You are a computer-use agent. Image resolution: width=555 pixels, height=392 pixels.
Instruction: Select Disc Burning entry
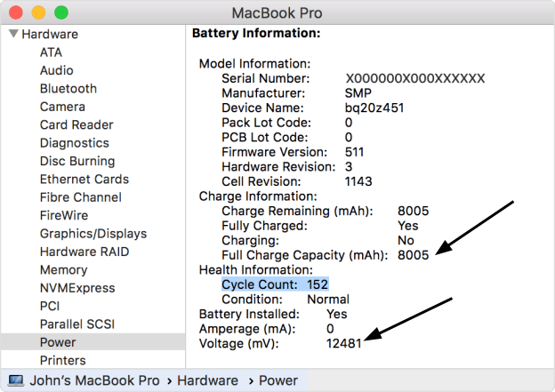(77, 161)
